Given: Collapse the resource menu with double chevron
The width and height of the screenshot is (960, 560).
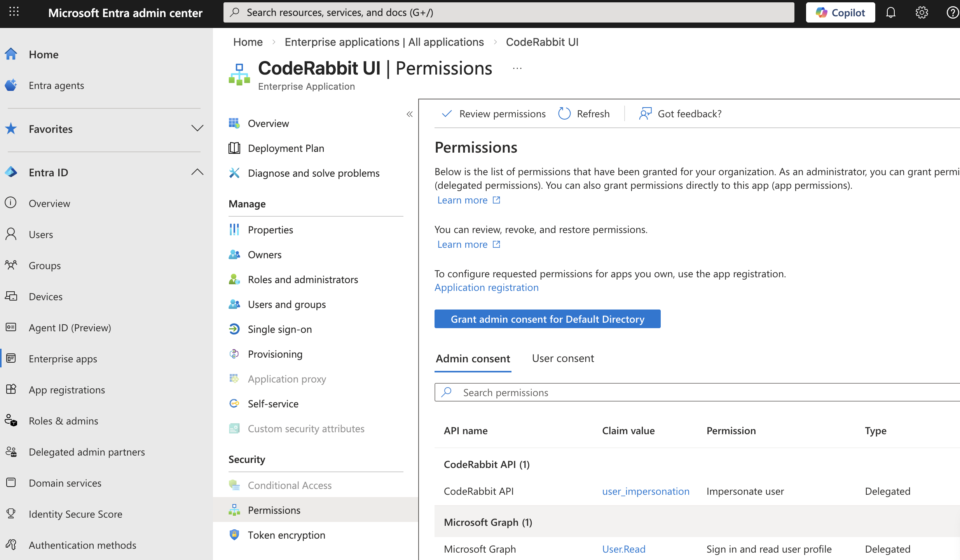Looking at the screenshot, I should pyautogui.click(x=409, y=114).
